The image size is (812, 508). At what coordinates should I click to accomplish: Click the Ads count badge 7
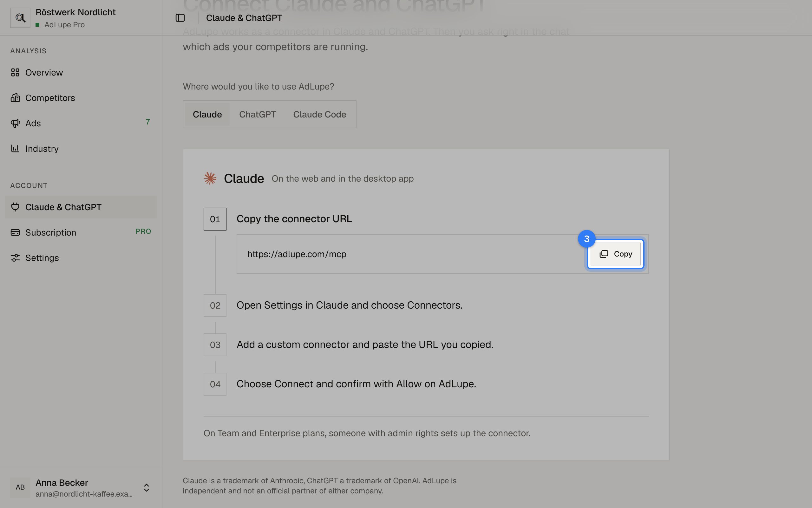point(147,122)
